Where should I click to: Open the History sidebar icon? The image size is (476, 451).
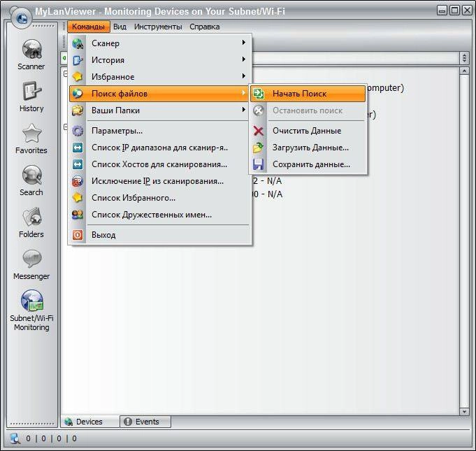pyautogui.click(x=31, y=91)
